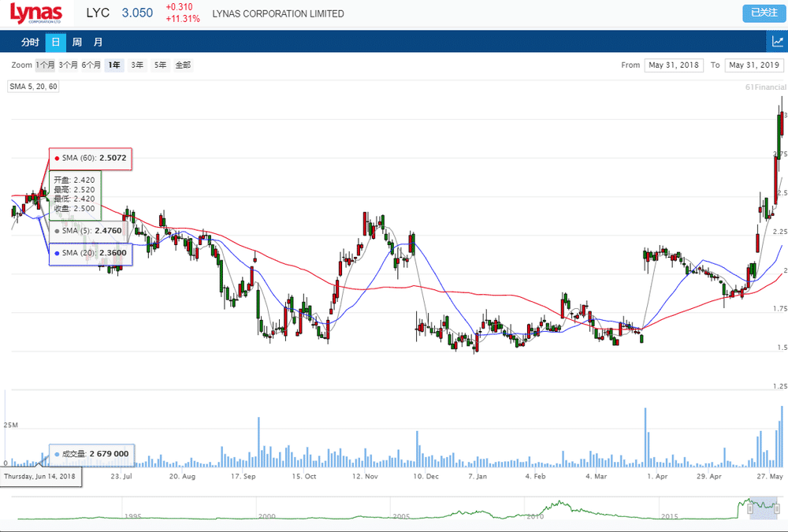Viewport: 788px width, 532px height.
Task: Click the 12. Nov axis date label
Action: (x=365, y=476)
